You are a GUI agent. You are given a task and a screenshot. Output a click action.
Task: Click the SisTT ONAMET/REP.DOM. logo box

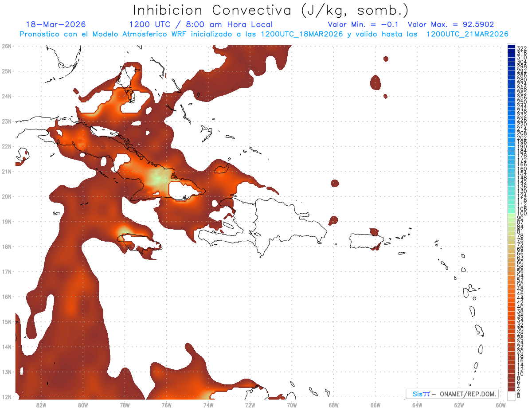pyautogui.click(x=452, y=394)
